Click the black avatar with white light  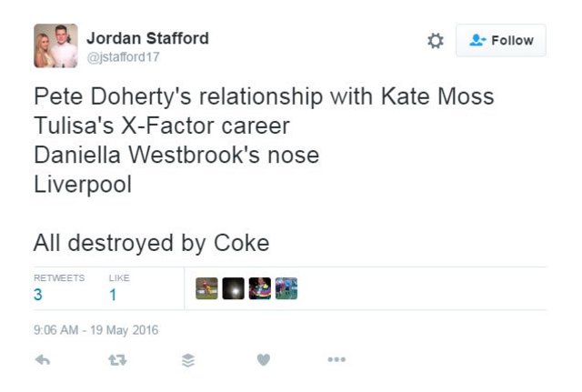233,288
